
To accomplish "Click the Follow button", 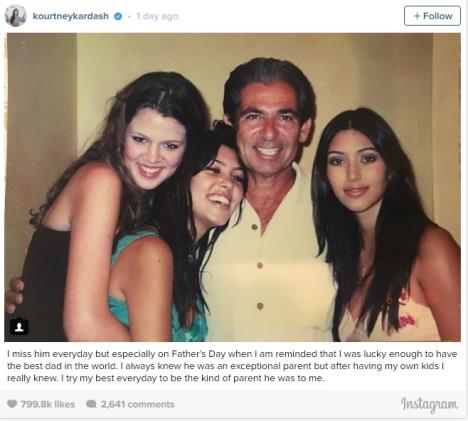I will pyautogui.click(x=432, y=16).
